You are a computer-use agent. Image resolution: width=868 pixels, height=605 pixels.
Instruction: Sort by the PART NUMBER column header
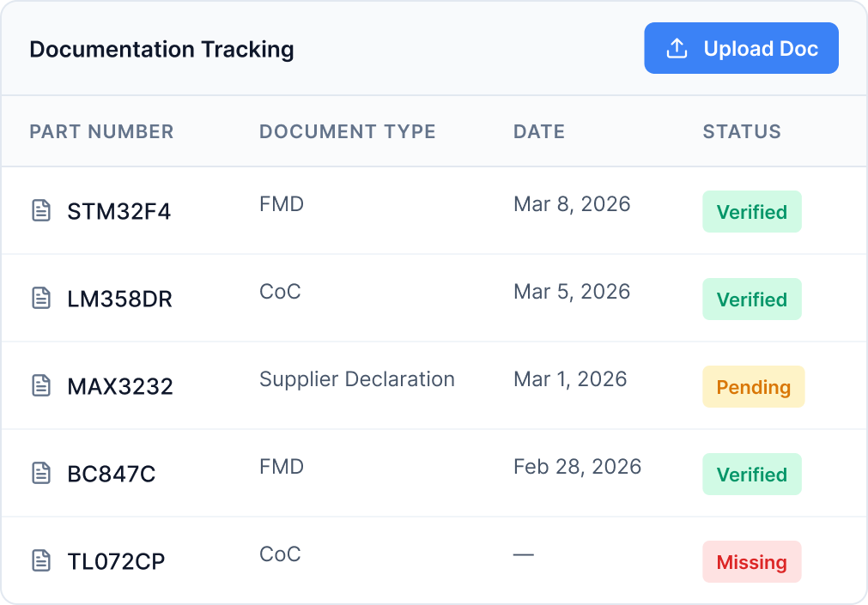(101, 131)
